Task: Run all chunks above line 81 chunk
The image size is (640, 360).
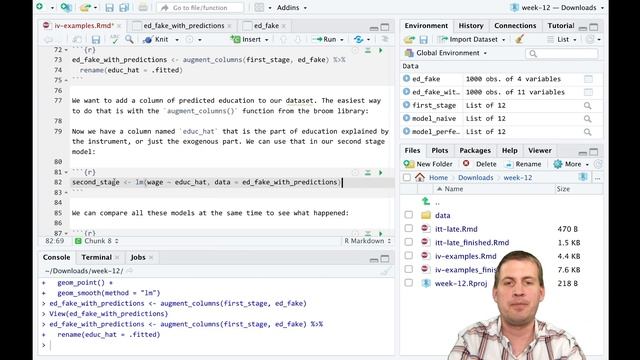Action: (368, 173)
